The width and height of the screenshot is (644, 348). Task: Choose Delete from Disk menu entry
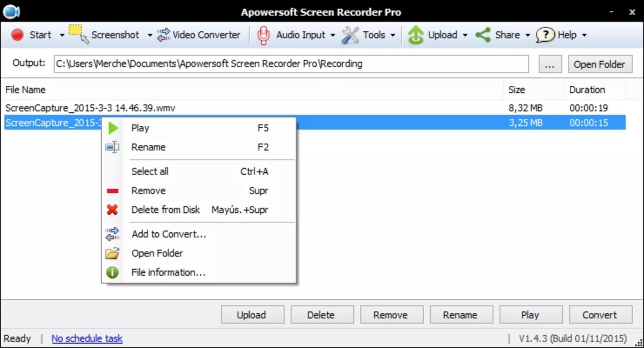click(199, 210)
